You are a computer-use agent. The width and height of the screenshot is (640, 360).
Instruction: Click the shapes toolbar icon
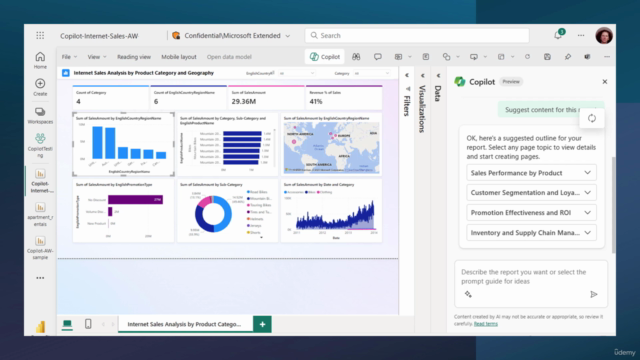446,57
